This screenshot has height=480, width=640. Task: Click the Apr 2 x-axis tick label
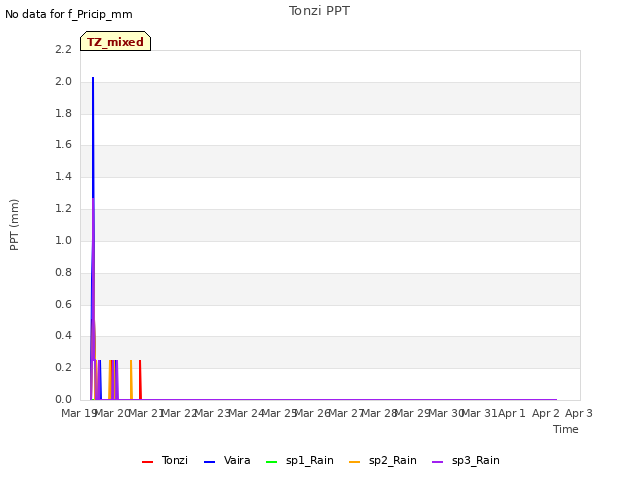pyautogui.click(x=545, y=413)
